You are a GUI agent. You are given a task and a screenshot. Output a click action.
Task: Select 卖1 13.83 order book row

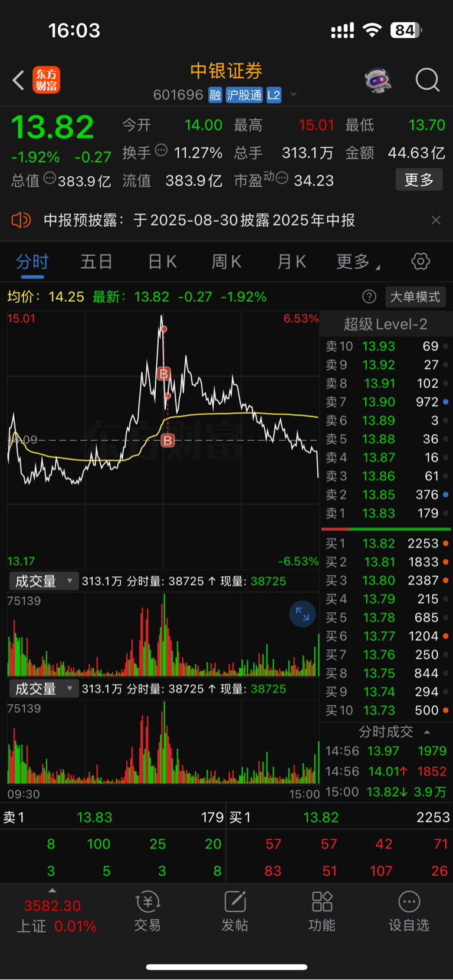click(386, 513)
